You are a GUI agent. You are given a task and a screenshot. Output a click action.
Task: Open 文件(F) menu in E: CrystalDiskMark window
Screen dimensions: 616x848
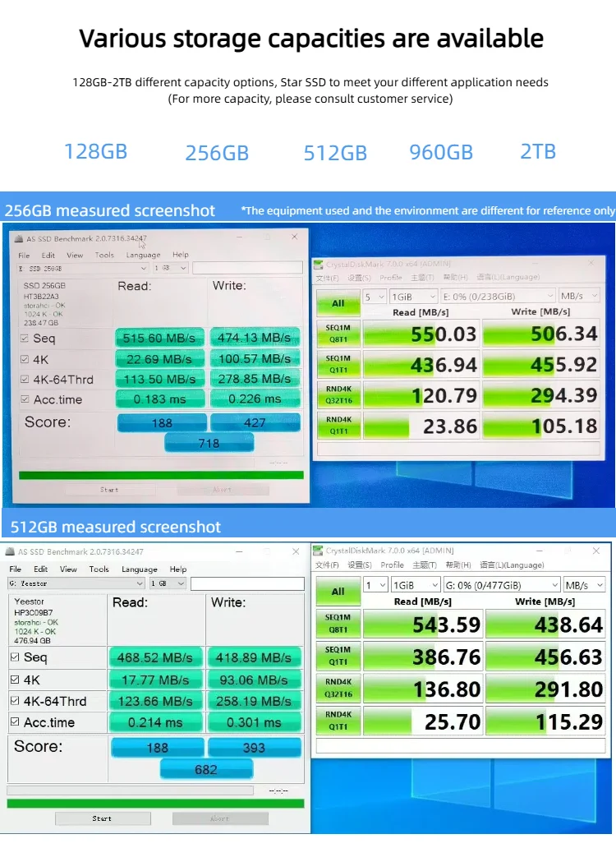(x=327, y=278)
